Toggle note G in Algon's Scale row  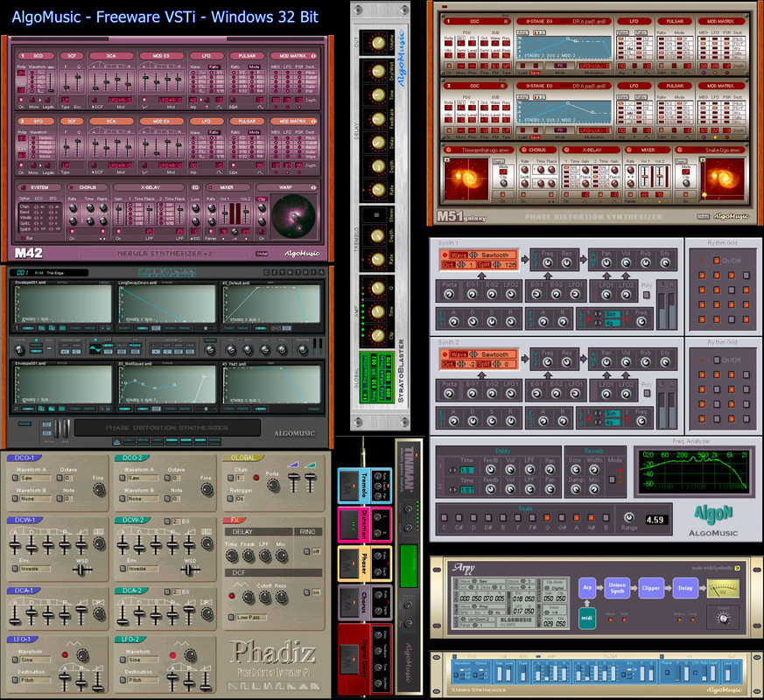click(x=547, y=517)
